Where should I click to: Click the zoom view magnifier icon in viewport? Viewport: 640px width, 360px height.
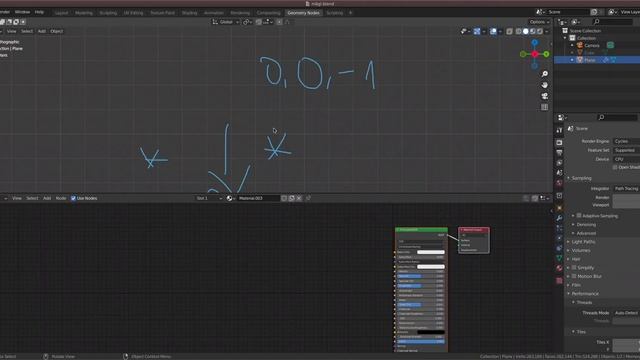(544, 74)
